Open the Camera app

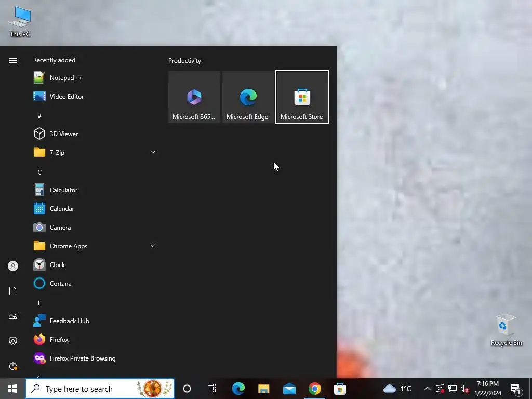pyautogui.click(x=95, y=228)
